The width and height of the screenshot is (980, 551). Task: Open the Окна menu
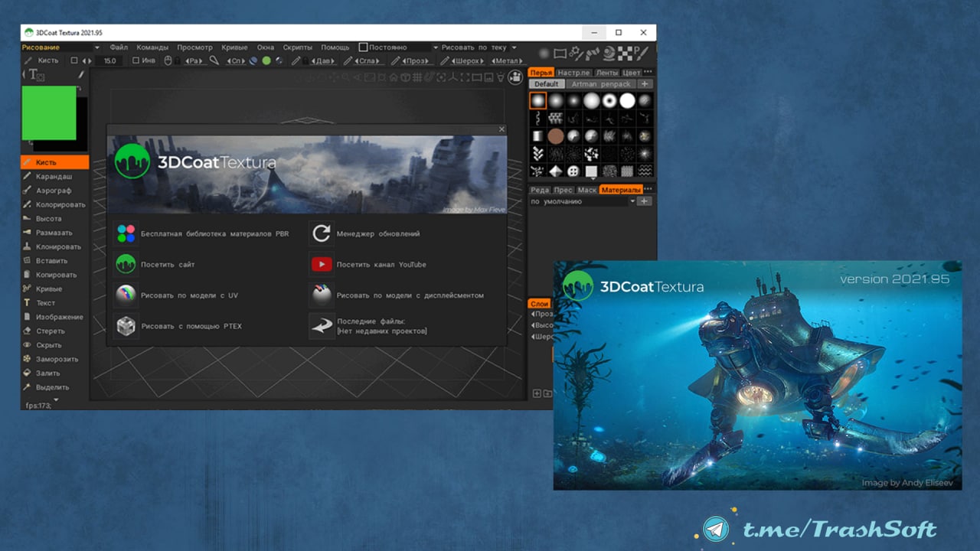266,47
